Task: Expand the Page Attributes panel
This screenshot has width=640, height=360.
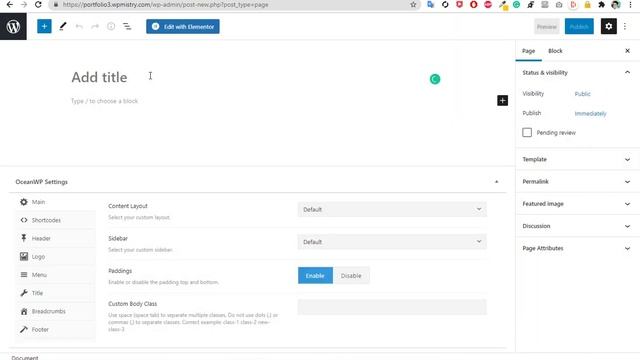Action: coord(578,248)
